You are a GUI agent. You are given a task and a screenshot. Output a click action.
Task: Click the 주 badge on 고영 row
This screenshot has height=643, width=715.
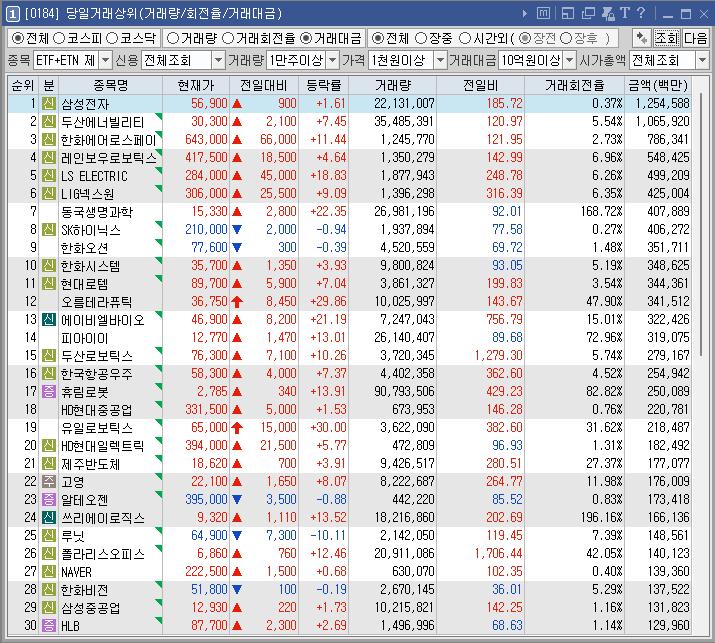point(48,481)
